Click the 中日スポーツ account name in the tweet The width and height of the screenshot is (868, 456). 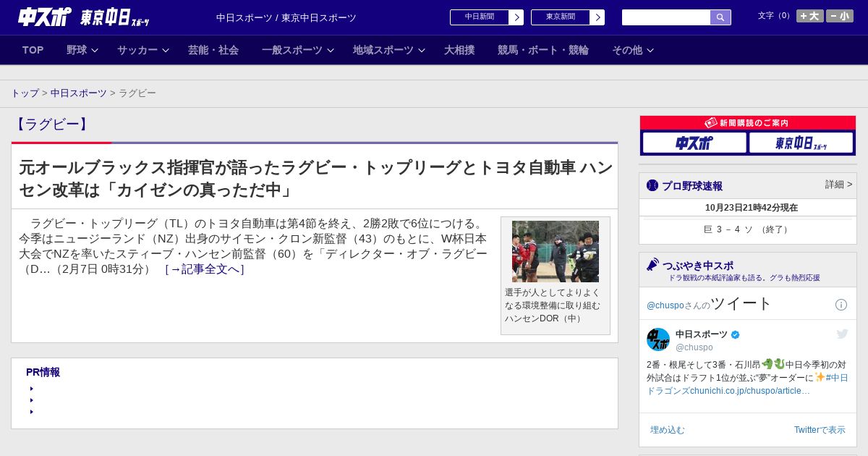tap(702, 334)
